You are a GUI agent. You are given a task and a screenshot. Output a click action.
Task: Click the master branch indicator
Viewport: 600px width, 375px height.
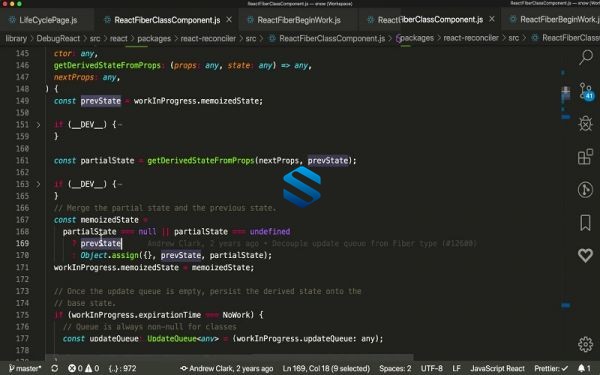click(x=25, y=368)
